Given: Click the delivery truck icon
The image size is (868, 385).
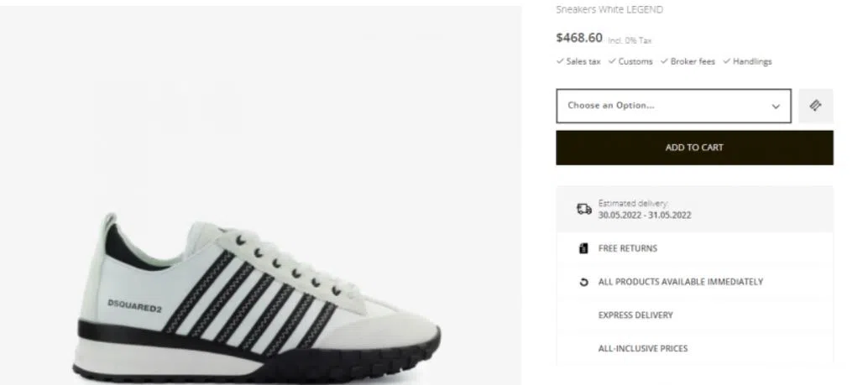Looking at the screenshot, I should pyautogui.click(x=584, y=209).
